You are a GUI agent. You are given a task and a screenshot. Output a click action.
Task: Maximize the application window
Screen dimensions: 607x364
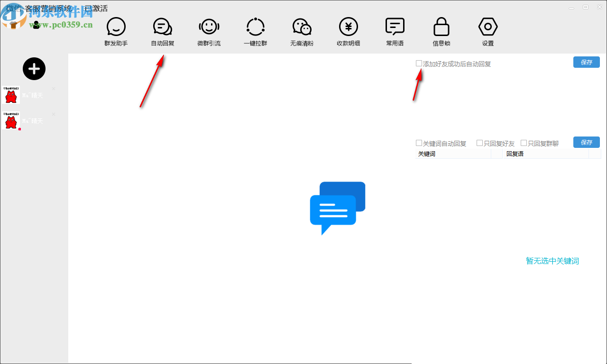click(x=586, y=7)
